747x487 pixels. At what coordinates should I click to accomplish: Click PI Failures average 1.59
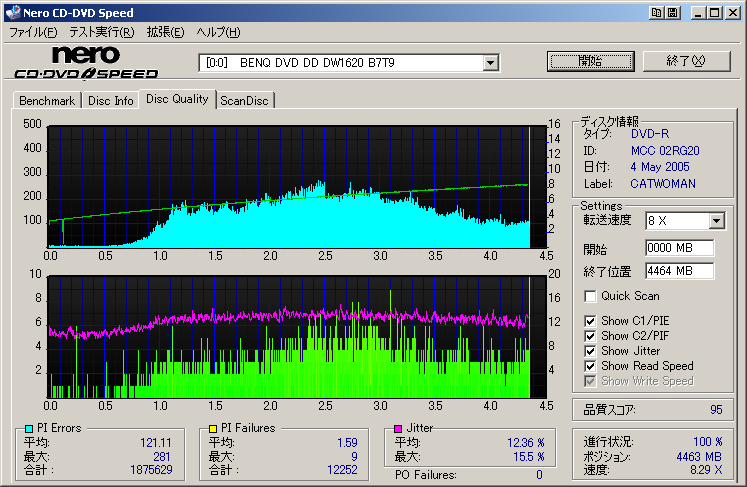(347, 443)
